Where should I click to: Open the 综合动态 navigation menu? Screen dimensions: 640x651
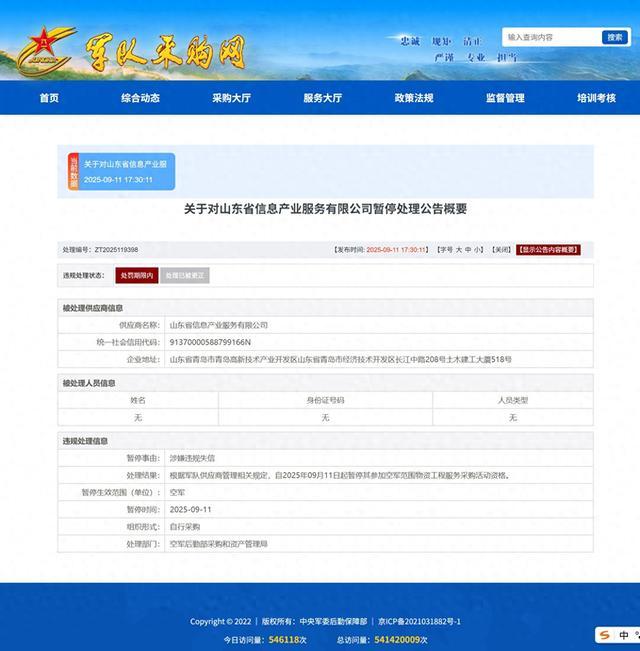coord(140,98)
